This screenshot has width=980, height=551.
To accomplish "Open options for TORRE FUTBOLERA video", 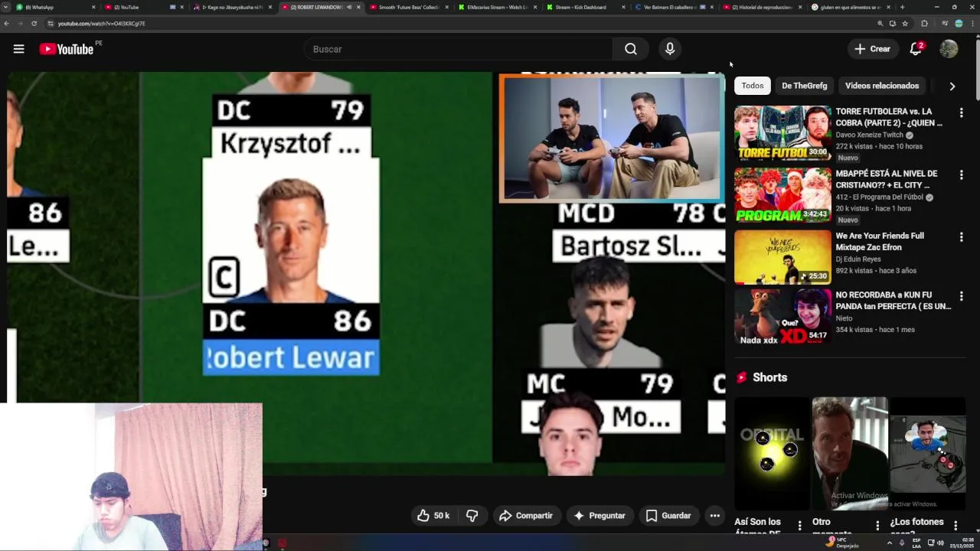I will click(961, 113).
